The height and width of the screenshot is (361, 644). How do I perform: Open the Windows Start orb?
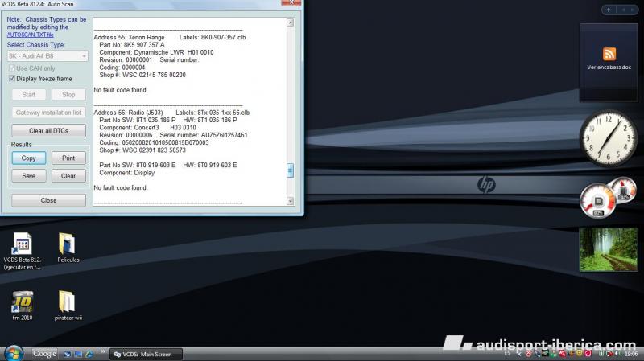[x=14, y=354]
